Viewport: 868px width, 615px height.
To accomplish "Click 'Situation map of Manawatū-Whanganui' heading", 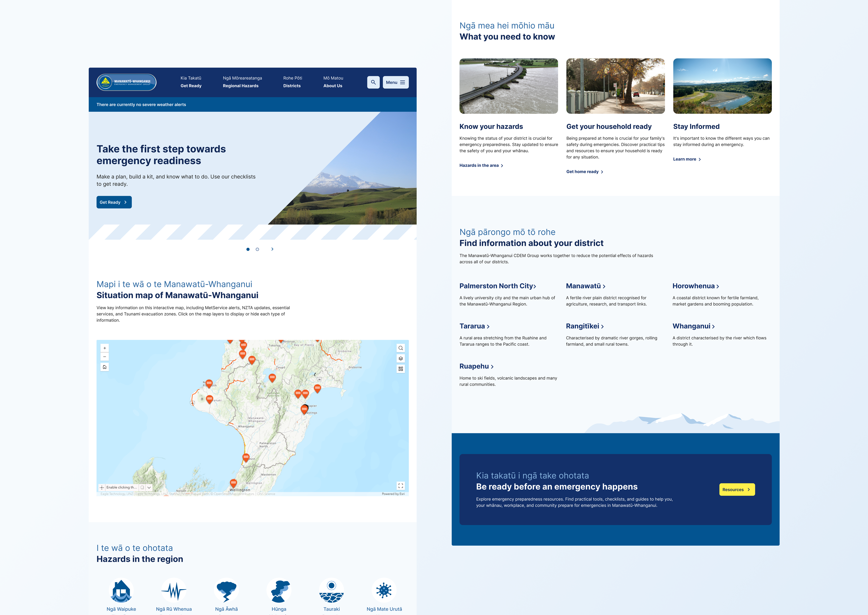I will pyautogui.click(x=177, y=295).
